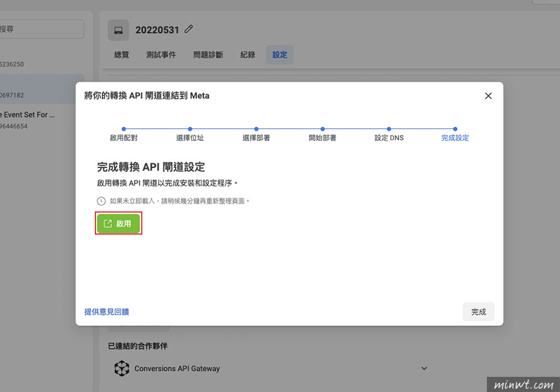Switch to the 總覽 overview tab

point(121,55)
